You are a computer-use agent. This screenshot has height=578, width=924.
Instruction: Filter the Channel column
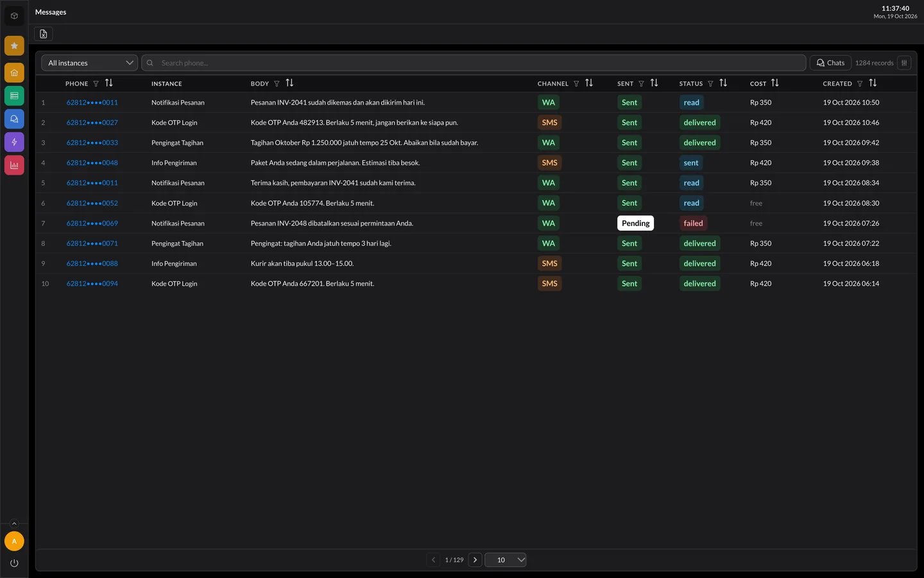click(576, 83)
